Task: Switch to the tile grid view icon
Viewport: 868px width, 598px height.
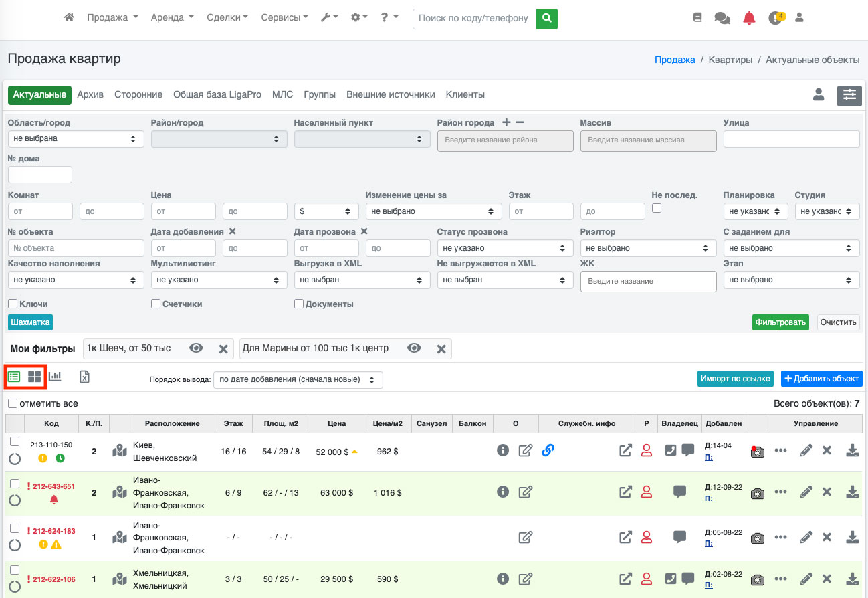Action: pyautogui.click(x=34, y=377)
